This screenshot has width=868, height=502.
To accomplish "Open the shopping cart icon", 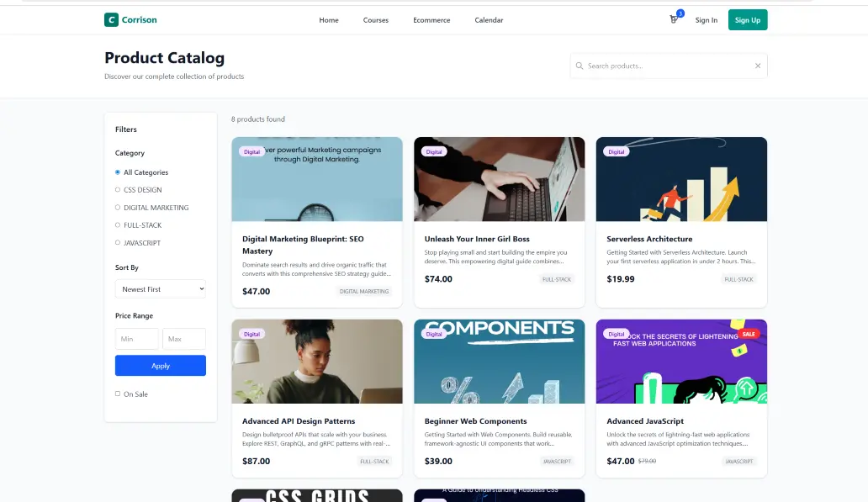I will (x=674, y=20).
